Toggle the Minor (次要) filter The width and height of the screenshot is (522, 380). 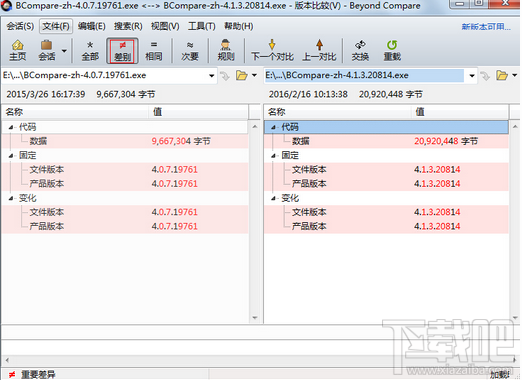click(190, 50)
